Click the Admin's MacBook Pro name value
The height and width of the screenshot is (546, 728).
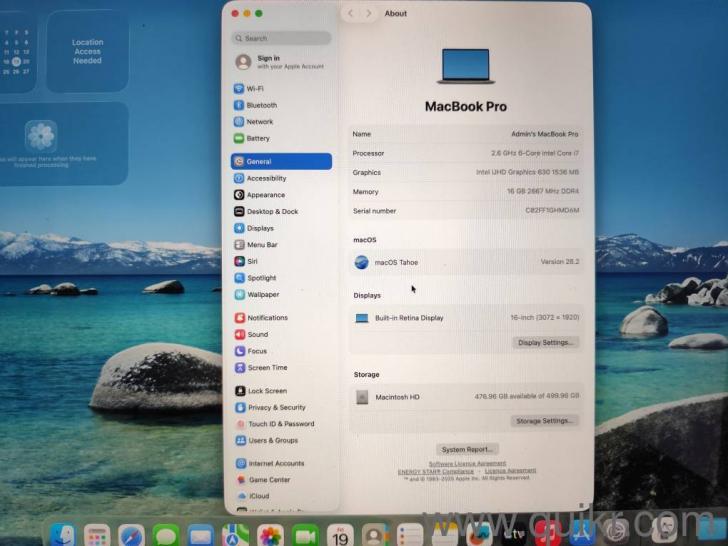(x=545, y=134)
